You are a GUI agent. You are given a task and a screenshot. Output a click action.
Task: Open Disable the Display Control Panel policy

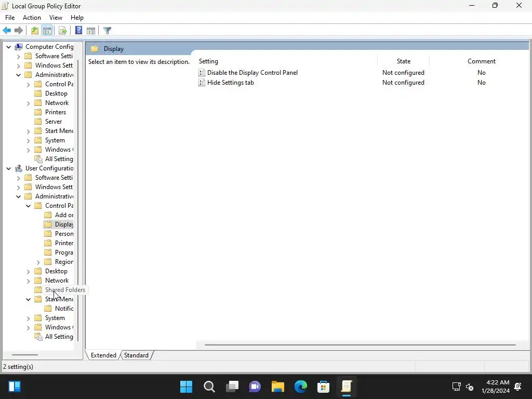[x=252, y=73]
